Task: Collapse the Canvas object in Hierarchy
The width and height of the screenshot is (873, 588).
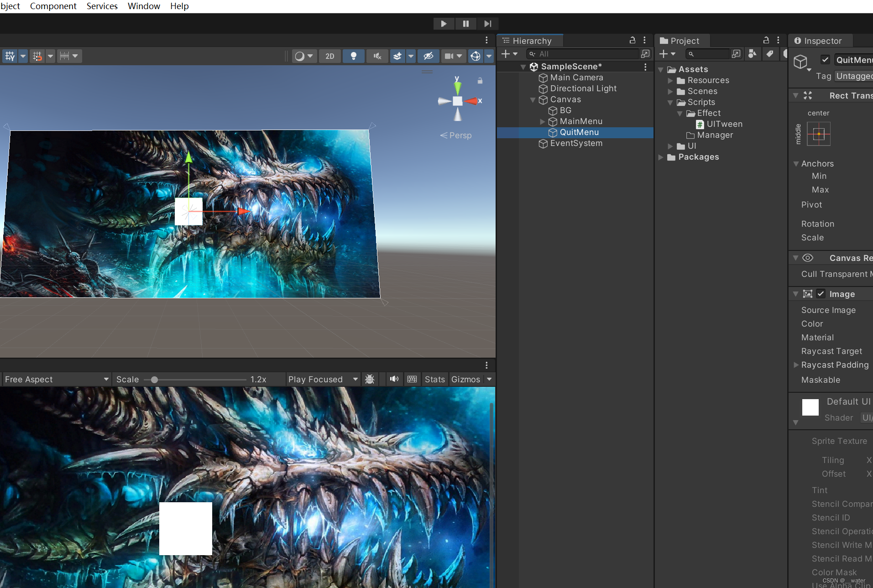Action: tap(533, 100)
